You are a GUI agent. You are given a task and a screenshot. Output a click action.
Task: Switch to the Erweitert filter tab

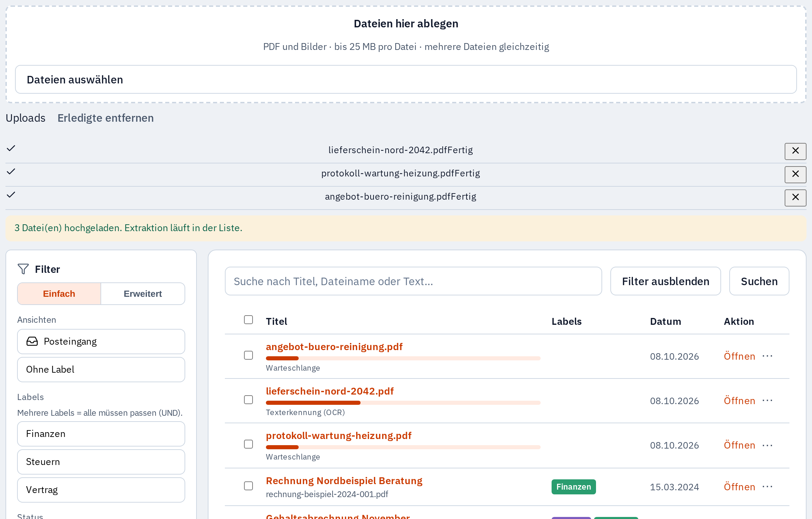coord(143,294)
